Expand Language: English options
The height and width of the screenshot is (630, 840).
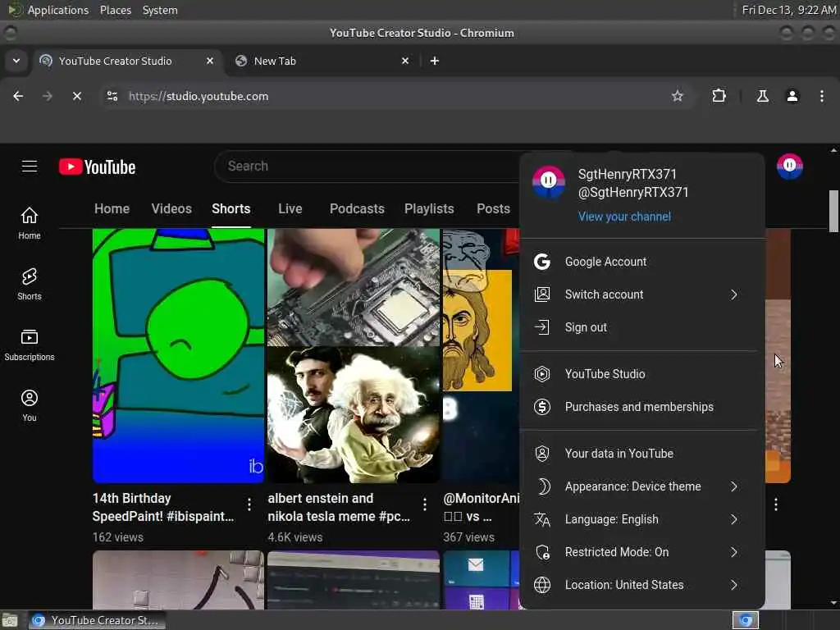[641, 519]
